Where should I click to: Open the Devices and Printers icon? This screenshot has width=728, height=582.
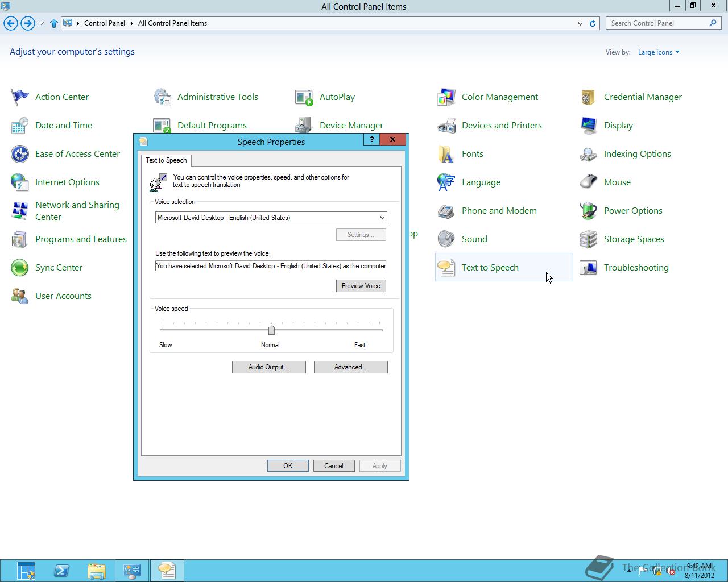pos(446,126)
